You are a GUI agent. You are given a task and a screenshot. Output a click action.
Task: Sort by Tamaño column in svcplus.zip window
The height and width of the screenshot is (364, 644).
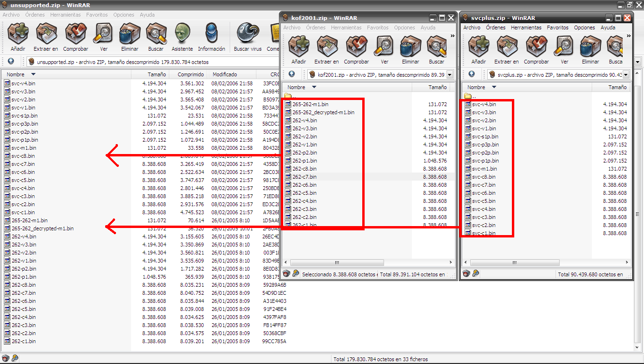coord(617,87)
